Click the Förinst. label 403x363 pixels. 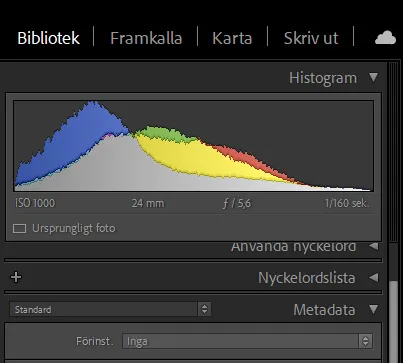click(95, 341)
